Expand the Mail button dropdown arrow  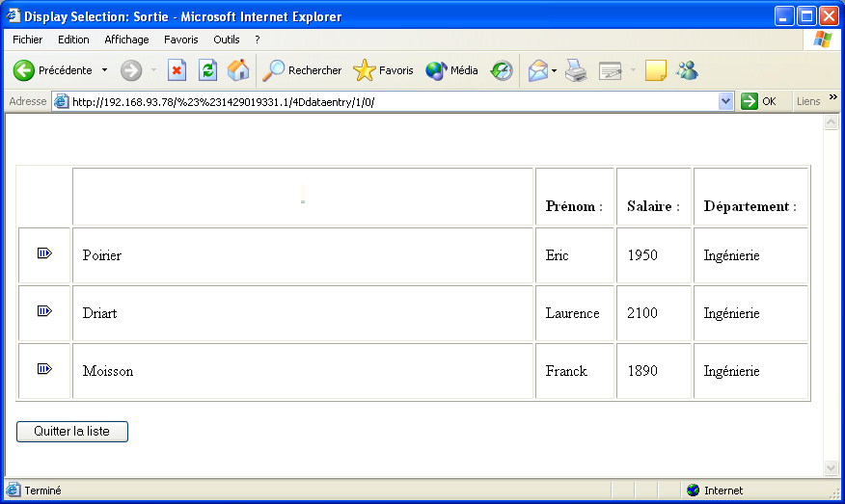pos(555,70)
